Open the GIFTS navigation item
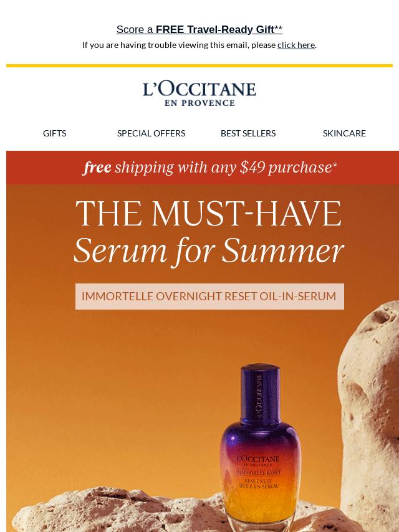 coord(54,133)
